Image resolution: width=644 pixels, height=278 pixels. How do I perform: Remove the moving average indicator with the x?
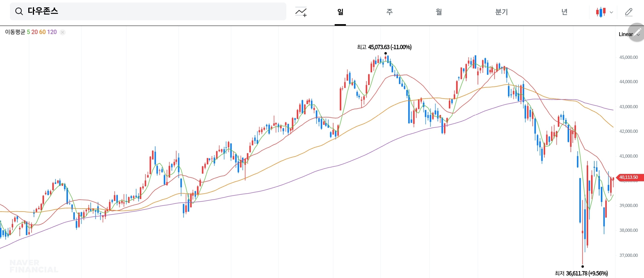63,32
